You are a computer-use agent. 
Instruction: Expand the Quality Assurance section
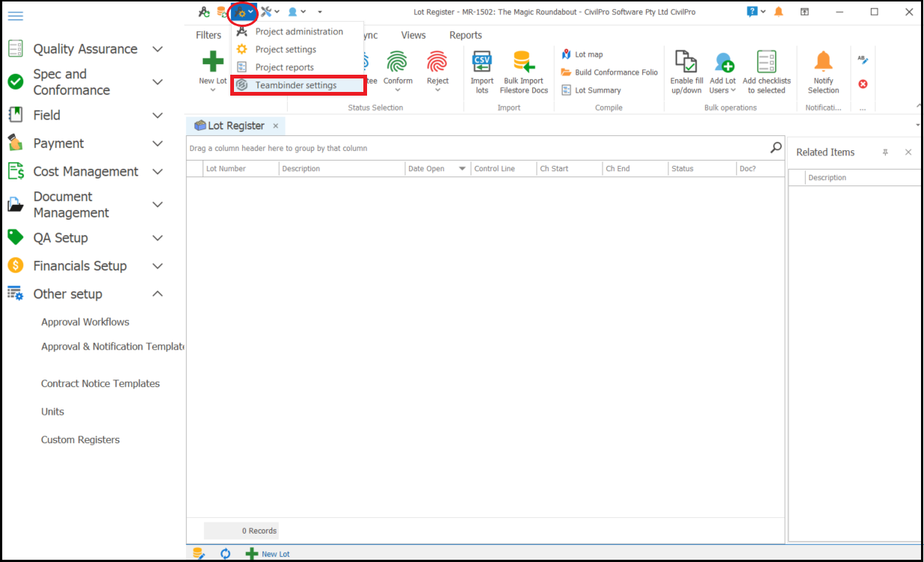click(x=157, y=49)
